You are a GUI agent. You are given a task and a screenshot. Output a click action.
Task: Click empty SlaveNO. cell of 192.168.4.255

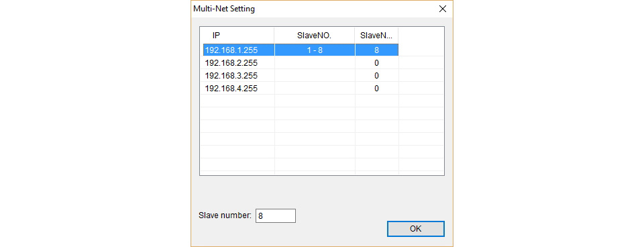tap(315, 89)
